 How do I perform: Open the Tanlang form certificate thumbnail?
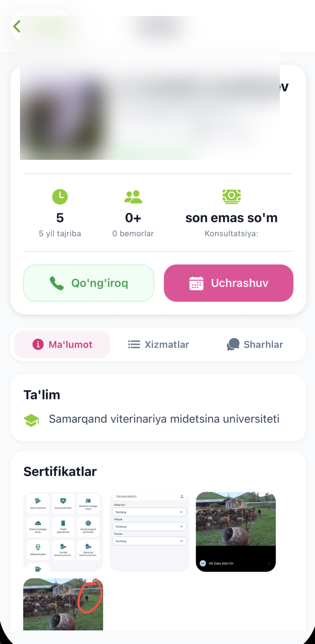coord(150,531)
